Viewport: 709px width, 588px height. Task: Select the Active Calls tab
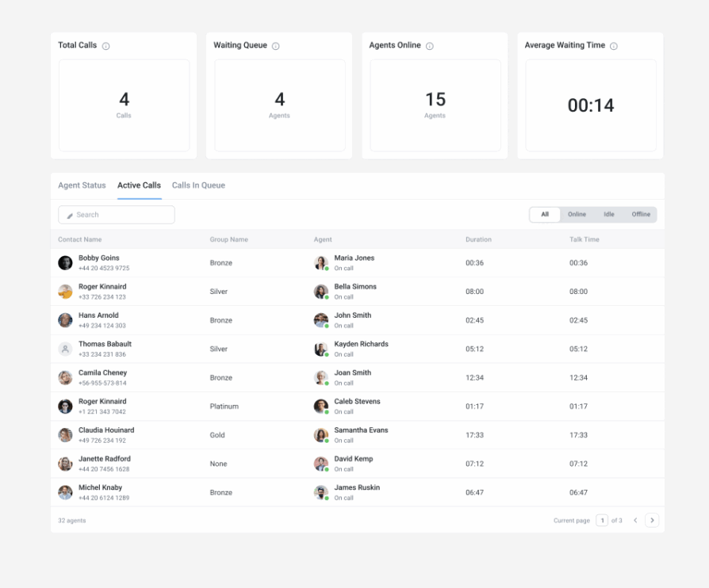click(x=139, y=185)
